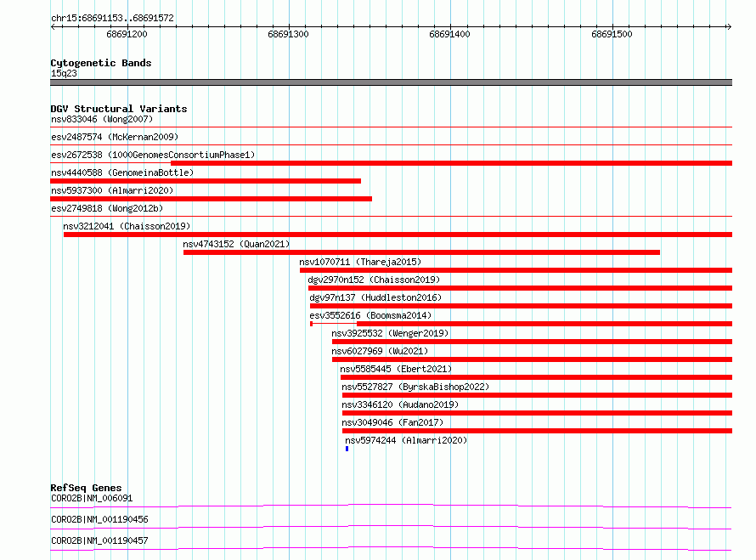Click the red bar of dgv97n137 (Huddleston2016)

(522, 306)
